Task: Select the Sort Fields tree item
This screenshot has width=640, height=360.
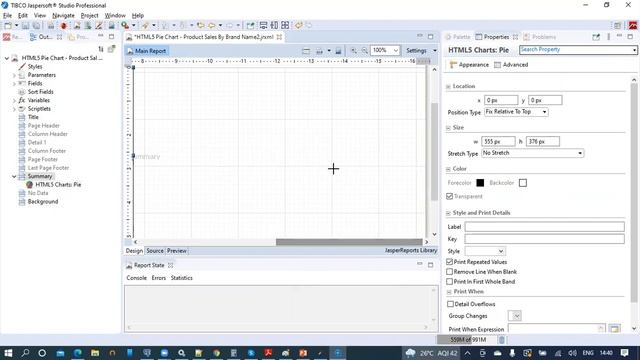Action: 40,92
